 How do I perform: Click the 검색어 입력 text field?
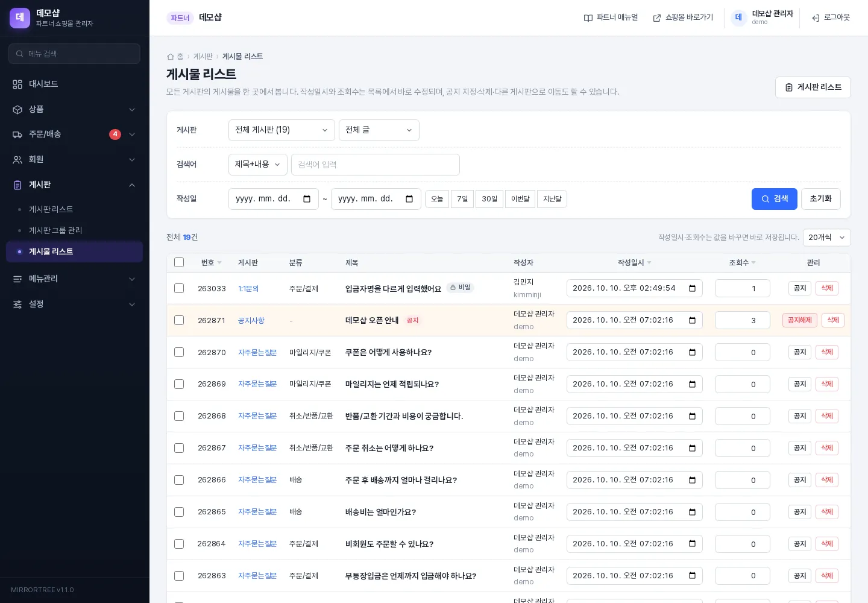376,165
